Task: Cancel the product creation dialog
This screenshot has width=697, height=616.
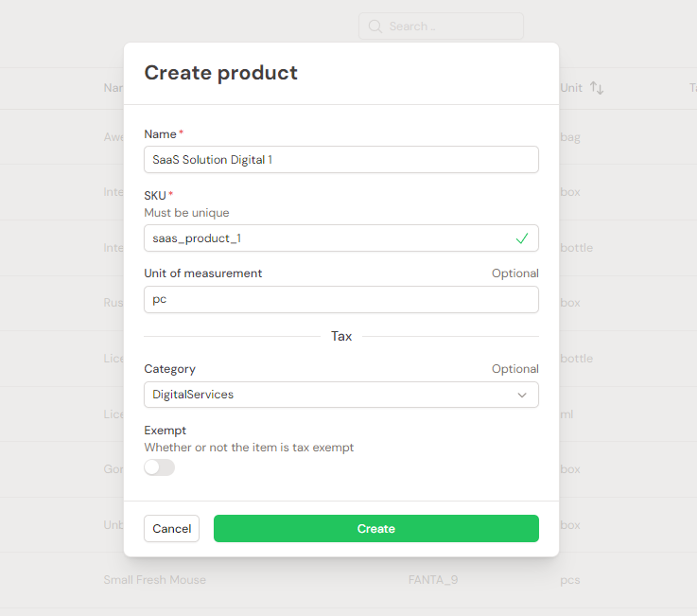Action: 171,528
